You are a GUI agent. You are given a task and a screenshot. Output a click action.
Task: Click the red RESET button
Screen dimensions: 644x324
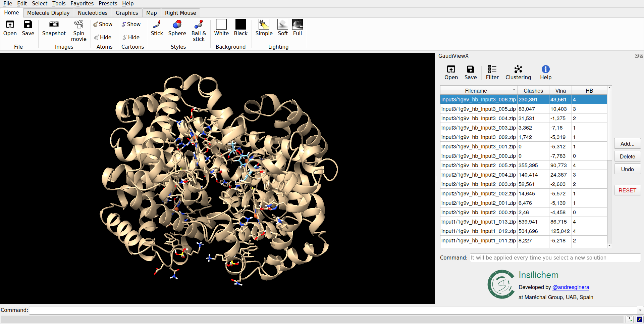click(x=627, y=190)
